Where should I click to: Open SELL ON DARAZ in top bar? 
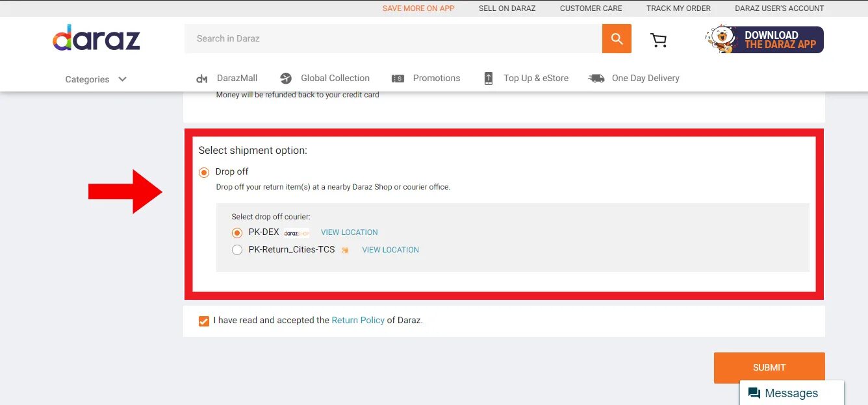click(x=507, y=8)
